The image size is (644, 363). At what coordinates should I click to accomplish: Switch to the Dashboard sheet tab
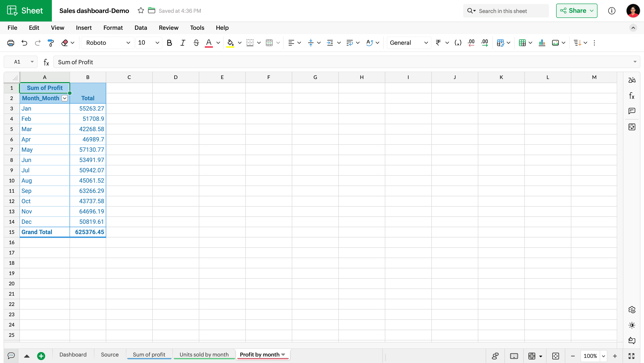pos(73,355)
